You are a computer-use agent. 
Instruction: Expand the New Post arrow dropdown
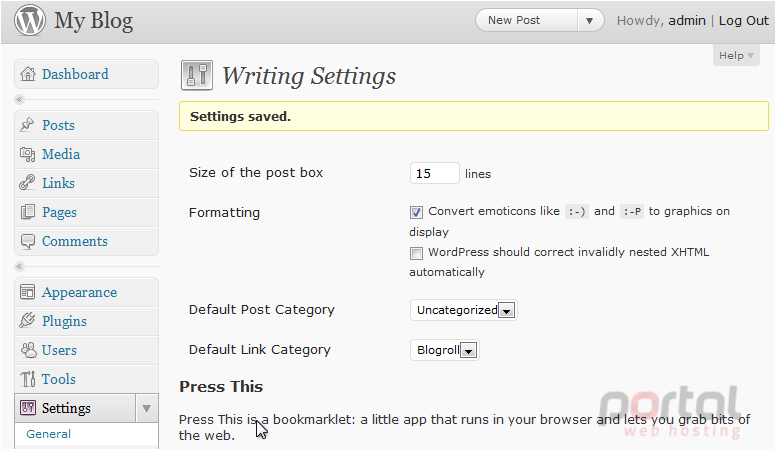click(589, 21)
